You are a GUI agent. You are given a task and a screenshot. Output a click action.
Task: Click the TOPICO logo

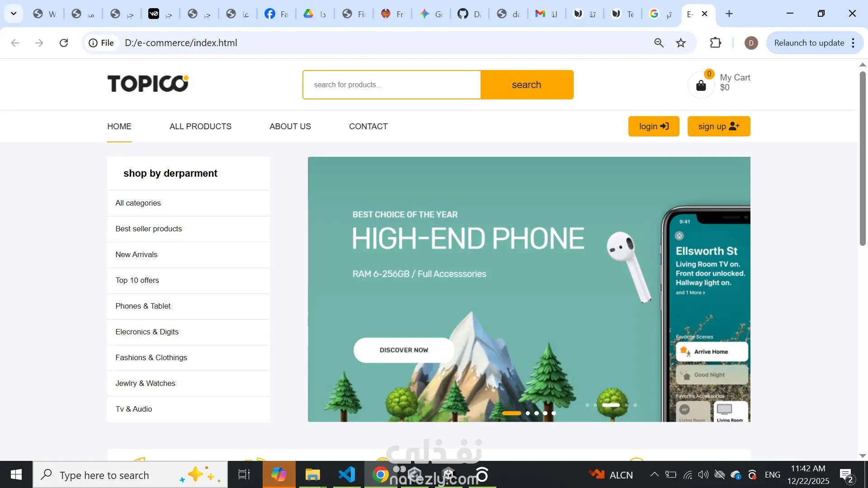(148, 84)
